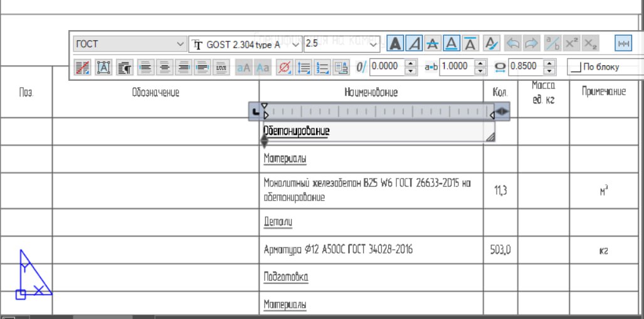Click the Материалы heading under Обетонирование

[285, 159]
